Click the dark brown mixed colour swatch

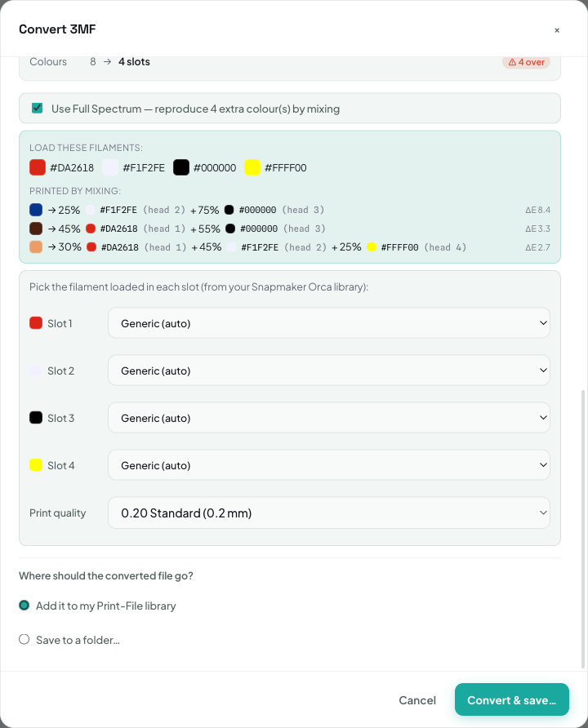[x=36, y=229]
